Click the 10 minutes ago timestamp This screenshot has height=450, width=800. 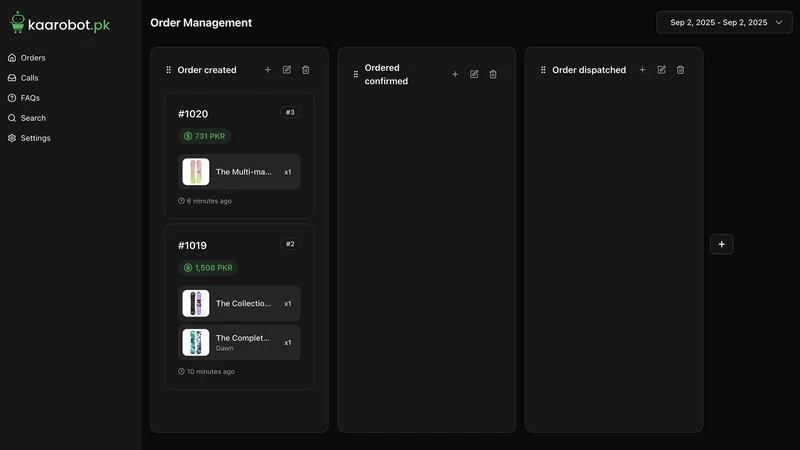click(x=206, y=371)
